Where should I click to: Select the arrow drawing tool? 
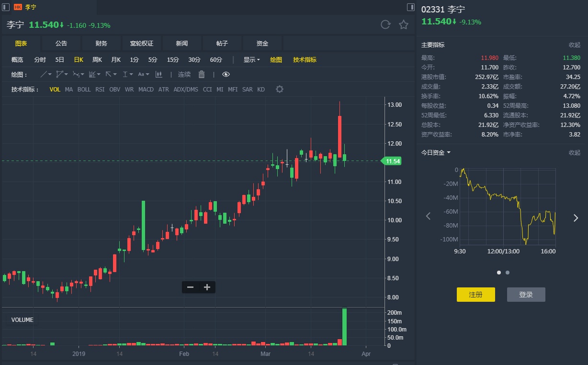(x=108, y=74)
